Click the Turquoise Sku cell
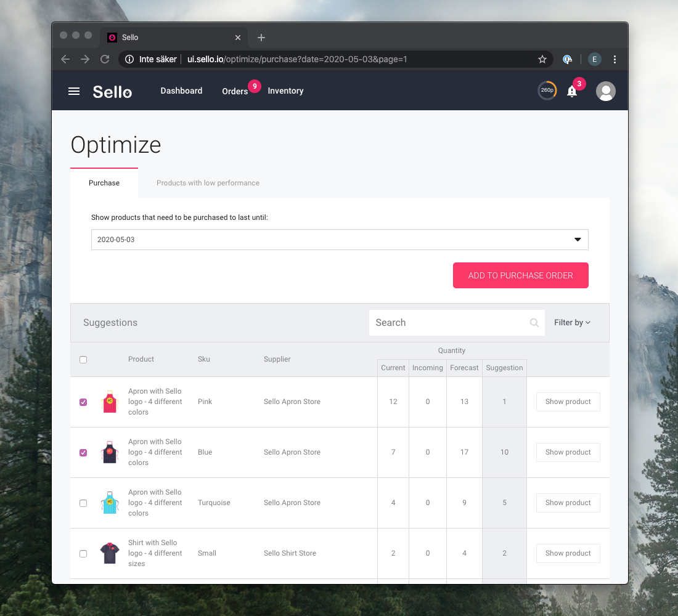Screen dimensions: 678x616 (214, 503)
